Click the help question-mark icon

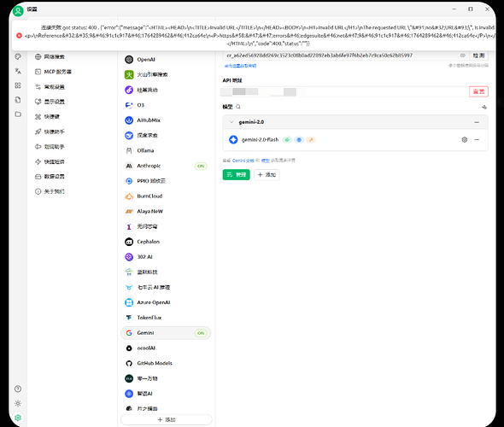pos(18,389)
